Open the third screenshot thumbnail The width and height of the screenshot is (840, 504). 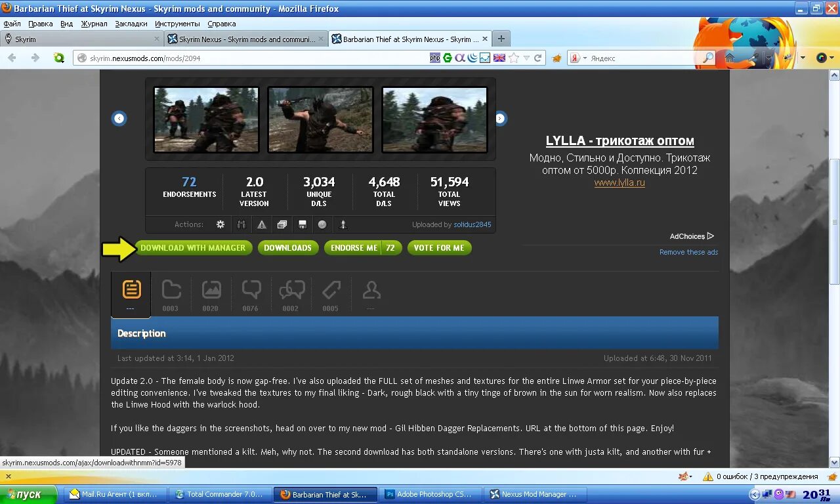434,119
